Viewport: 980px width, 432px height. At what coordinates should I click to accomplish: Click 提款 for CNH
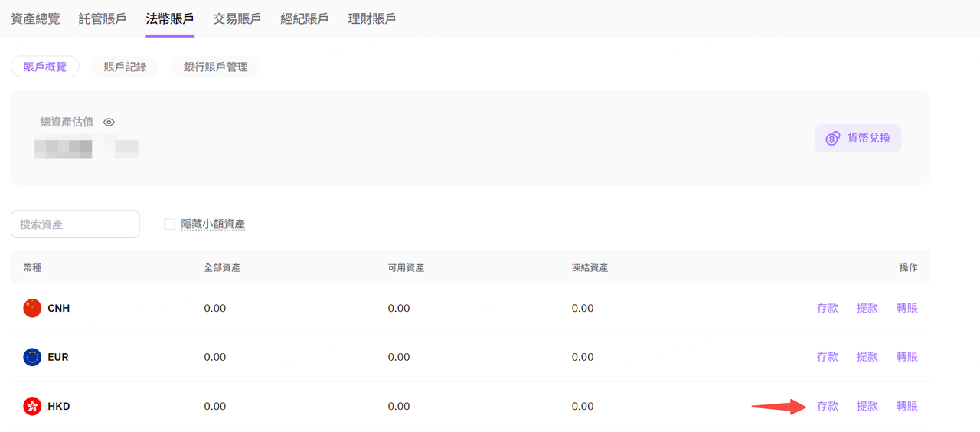(x=867, y=308)
